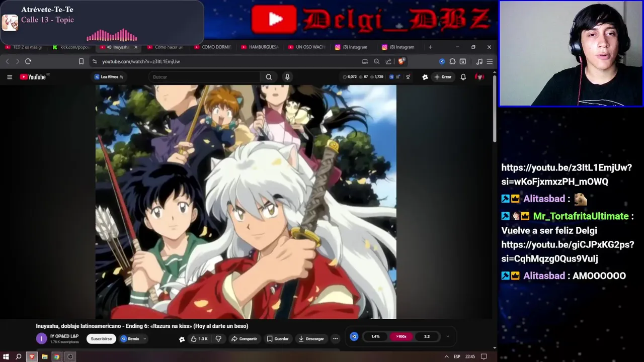Click the sparkle icon left of like button

(182, 339)
